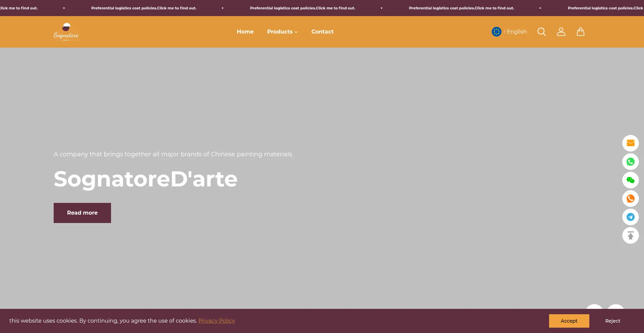Image resolution: width=644 pixels, height=333 pixels.
Task: Click the back-to-top arrow icon
Action: coord(630,235)
